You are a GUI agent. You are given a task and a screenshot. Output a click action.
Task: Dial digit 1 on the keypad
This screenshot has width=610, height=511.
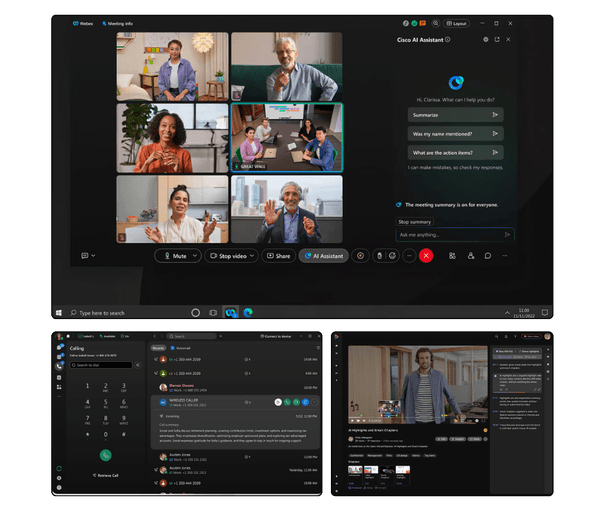pyautogui.click(x=87, y=386)
